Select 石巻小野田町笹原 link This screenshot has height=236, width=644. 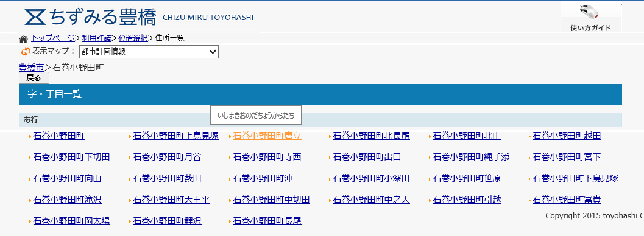(467, 178)
